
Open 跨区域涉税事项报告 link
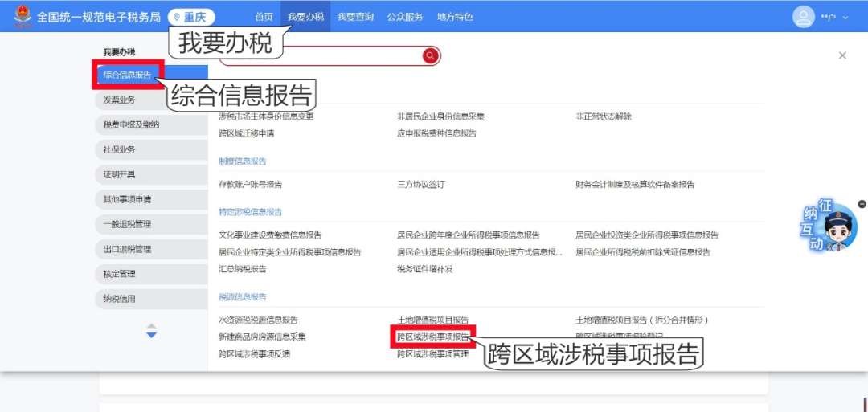tap(433, 337)
